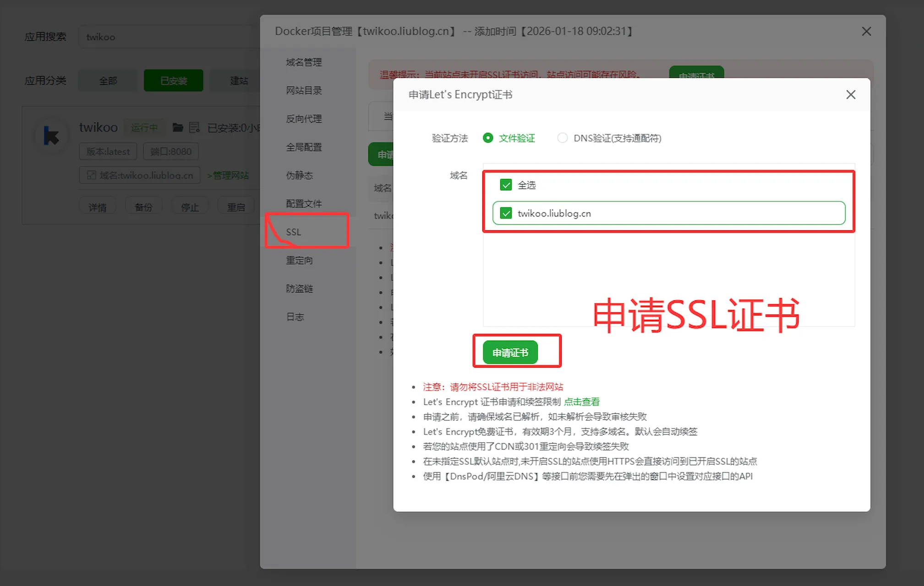
Task: Select DNS verification radio option
Action: [x=562, y=138]
